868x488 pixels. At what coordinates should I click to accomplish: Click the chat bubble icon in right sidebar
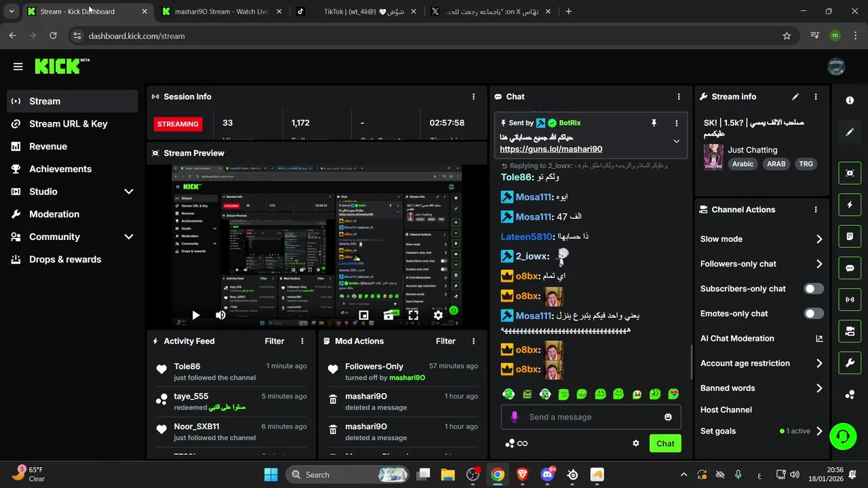click(850, 268)
